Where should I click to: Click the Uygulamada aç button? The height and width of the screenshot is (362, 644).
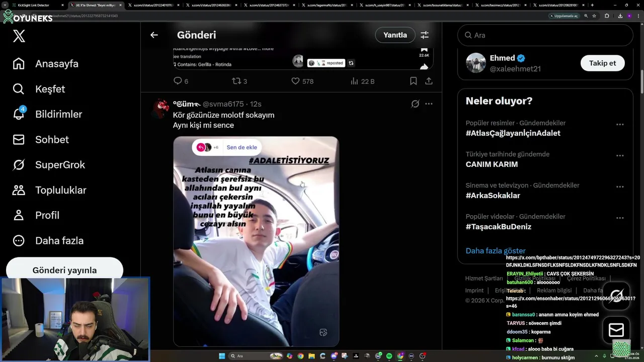[564, 16]
